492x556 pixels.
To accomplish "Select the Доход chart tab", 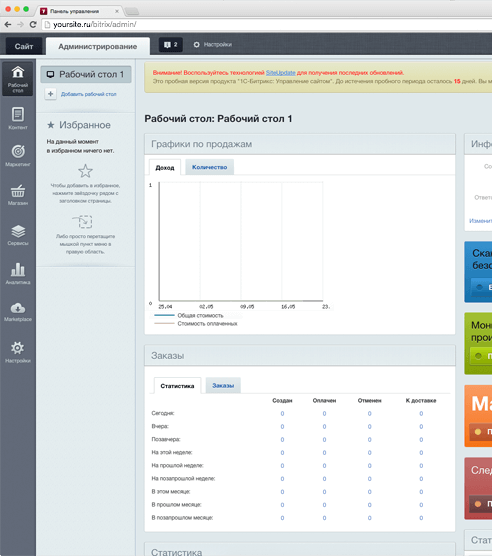I will pos(165,167).
